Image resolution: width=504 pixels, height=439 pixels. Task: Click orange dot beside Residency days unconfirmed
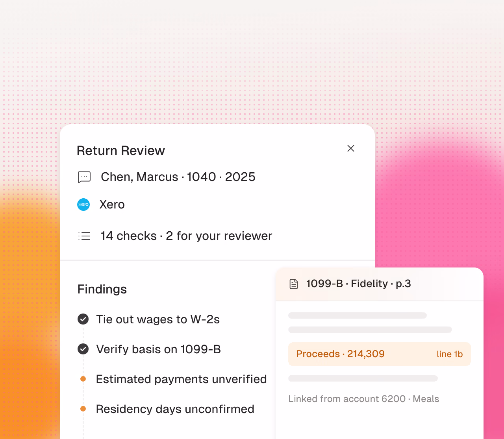(83, 409)
